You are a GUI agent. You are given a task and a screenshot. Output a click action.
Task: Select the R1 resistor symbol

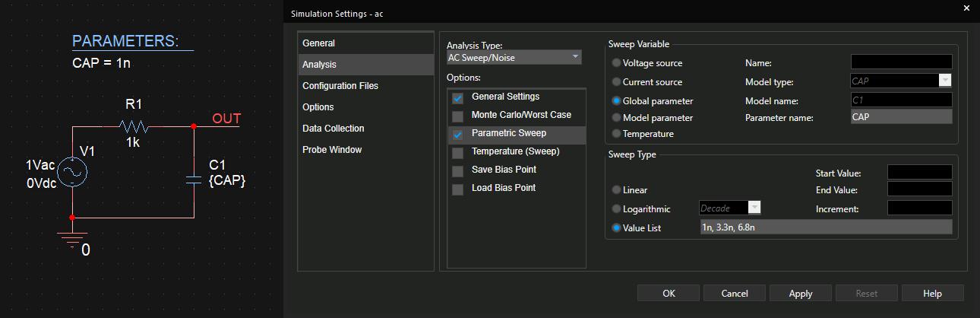134,126
